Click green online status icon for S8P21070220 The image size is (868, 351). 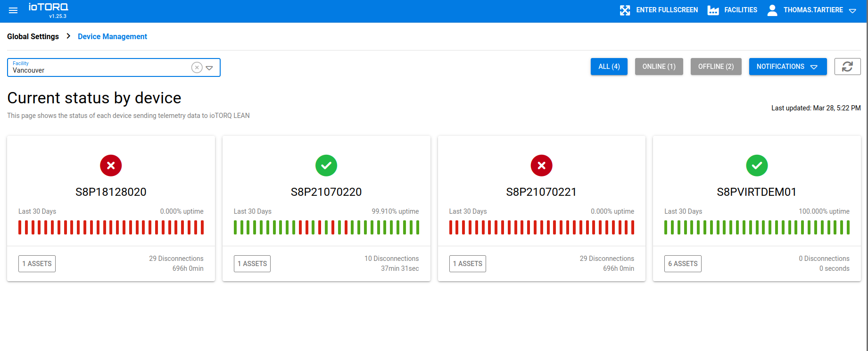[326, 166]
